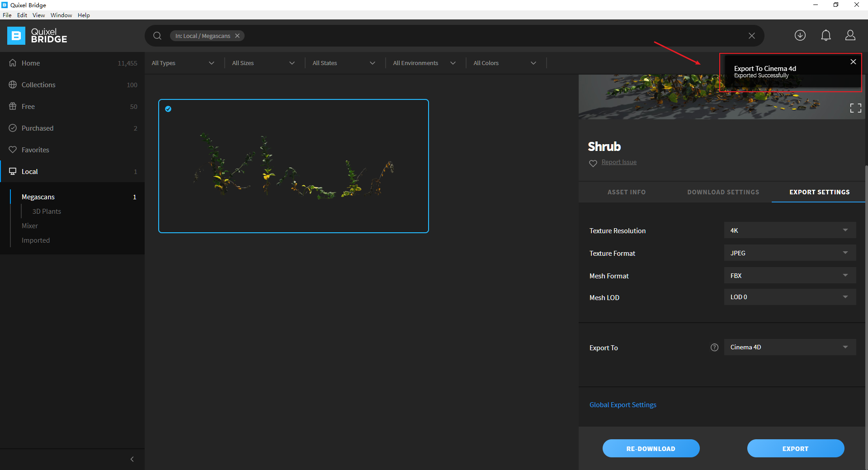The image size is (868, 470).
Task: Open the All States filter dropdown
Action: tap(344, 63)
